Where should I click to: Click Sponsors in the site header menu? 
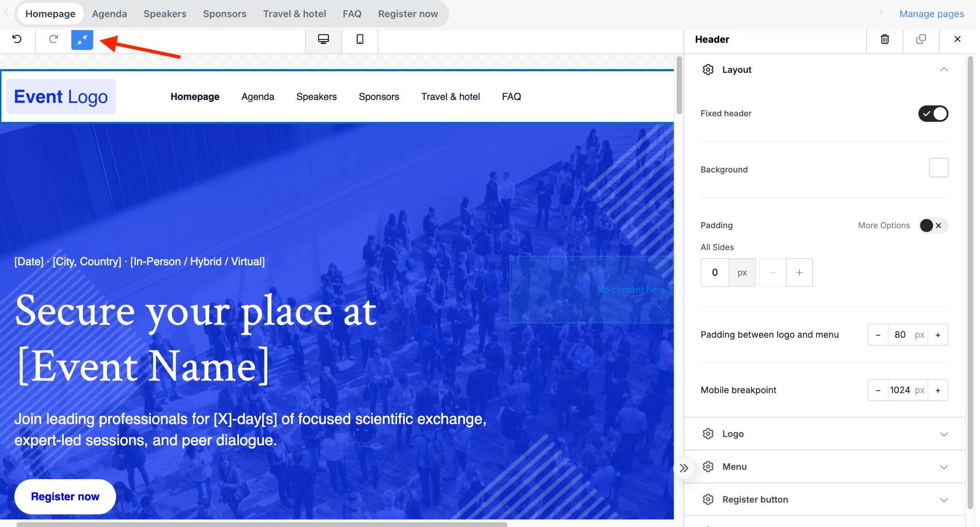(x=379, y=97)
